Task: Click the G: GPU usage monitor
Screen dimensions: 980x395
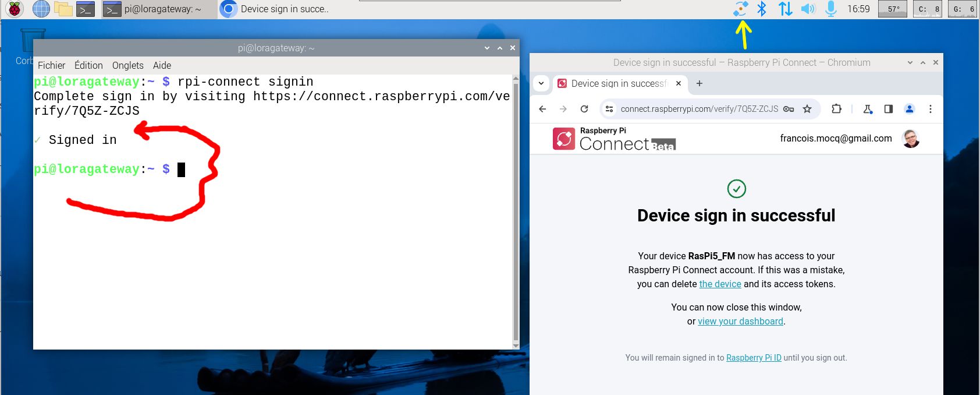Action: [962, 9]
